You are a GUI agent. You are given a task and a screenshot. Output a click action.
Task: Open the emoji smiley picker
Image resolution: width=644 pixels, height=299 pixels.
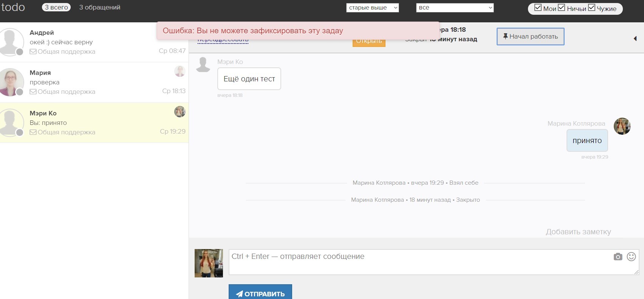click(x=631, y=257)
